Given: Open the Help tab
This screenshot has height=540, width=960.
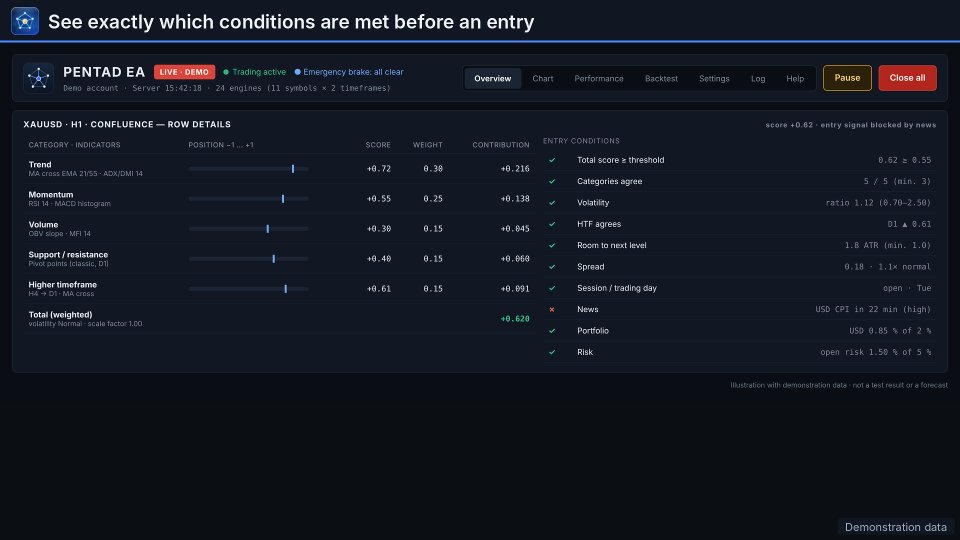Looking at the screenshot, I should click(x=795, y=78).
